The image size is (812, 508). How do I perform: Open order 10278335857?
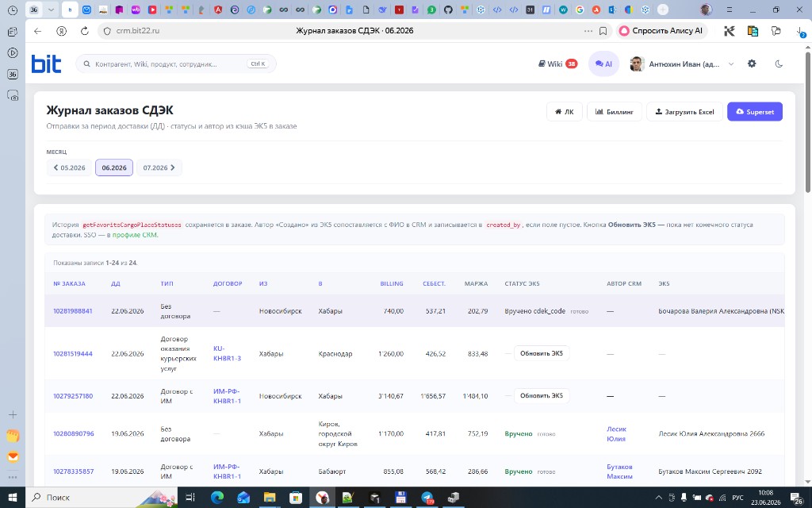[73, 471]
